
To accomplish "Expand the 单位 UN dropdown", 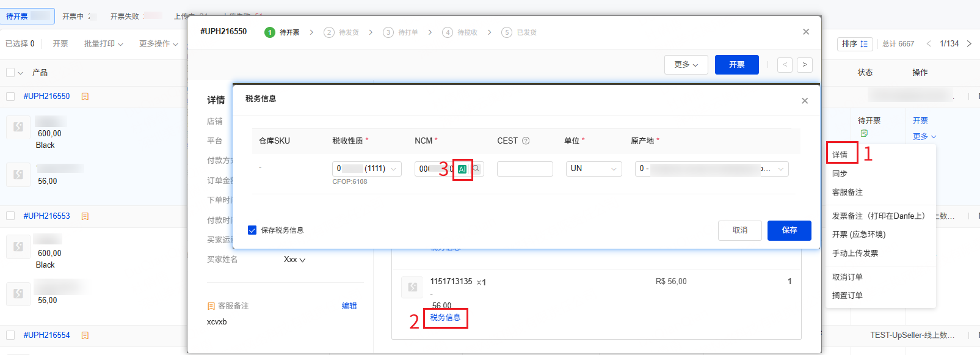I will 593,169.
